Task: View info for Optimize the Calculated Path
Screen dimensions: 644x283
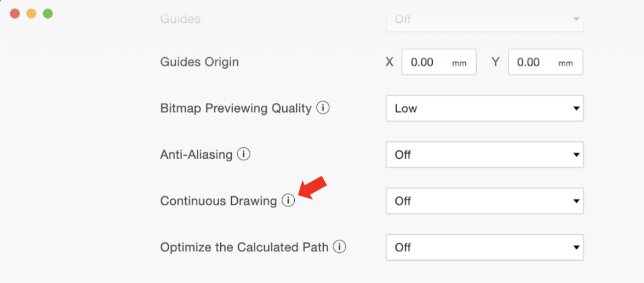Action: pos(339,247)
